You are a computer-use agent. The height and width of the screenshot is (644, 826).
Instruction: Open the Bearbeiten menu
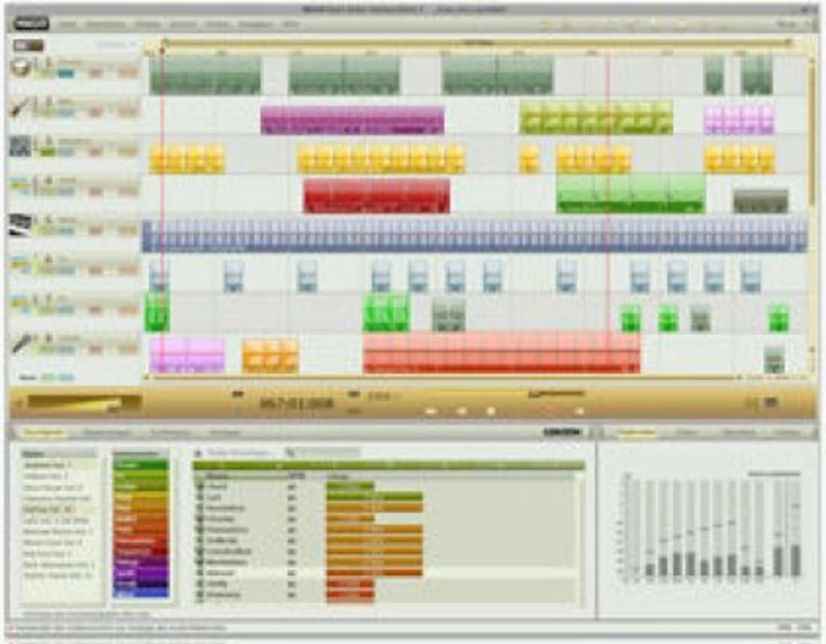105,24
